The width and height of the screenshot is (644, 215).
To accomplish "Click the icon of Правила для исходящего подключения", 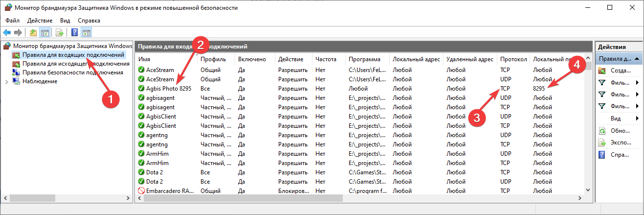I will pos(17,64).
